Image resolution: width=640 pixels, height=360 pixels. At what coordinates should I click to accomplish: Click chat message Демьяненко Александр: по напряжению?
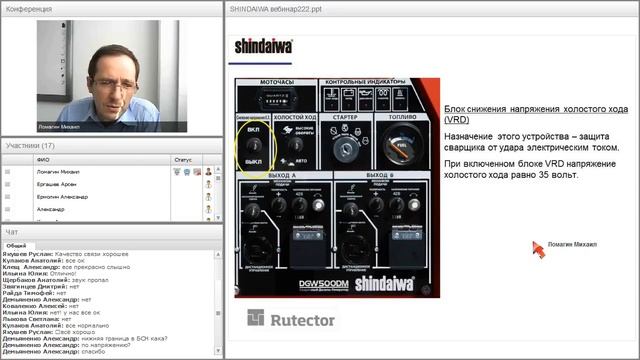point(67,345)
